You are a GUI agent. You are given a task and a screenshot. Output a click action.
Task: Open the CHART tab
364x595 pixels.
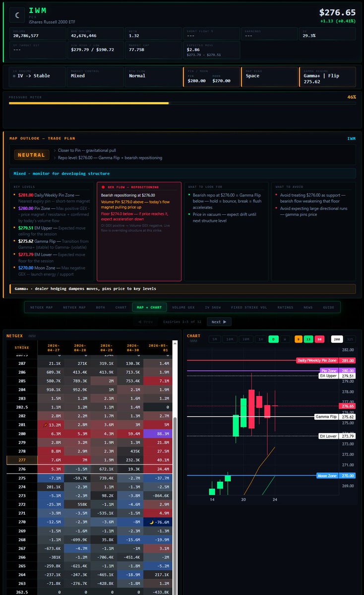click(x=121, y=307)
